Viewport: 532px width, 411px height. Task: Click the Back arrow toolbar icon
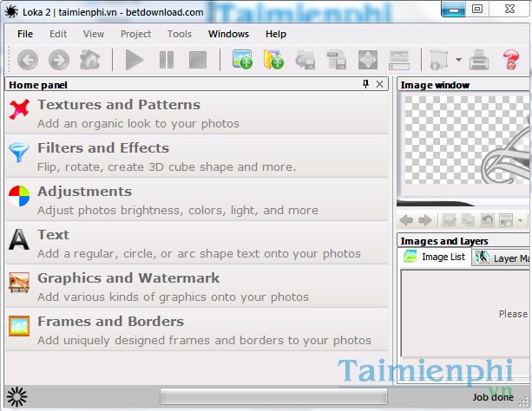pos(28,60)
